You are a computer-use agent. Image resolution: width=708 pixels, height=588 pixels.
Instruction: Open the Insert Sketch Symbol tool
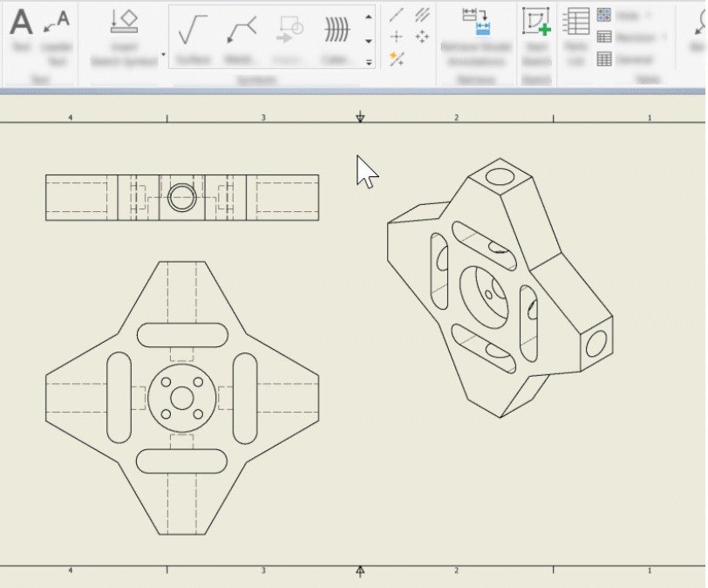[x=124, y=37]
